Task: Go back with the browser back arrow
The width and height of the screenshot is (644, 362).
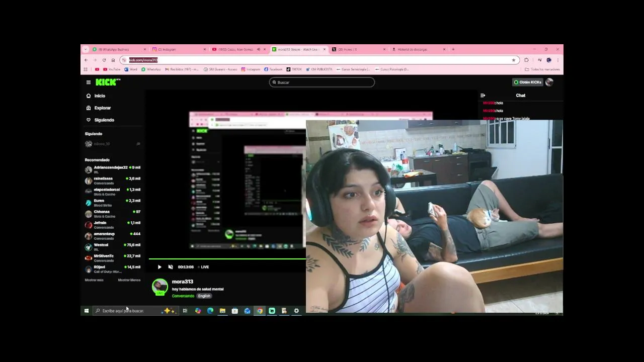Action: [86, 60]
